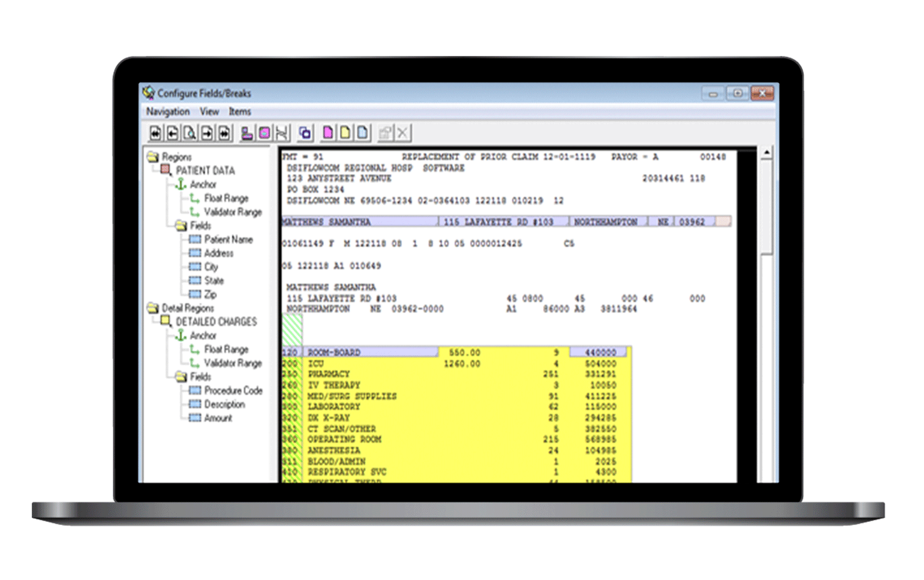This screenshot has width=924, height=580.
Task: Advance to next page with right arrow icon
Action: click(207, 133)
